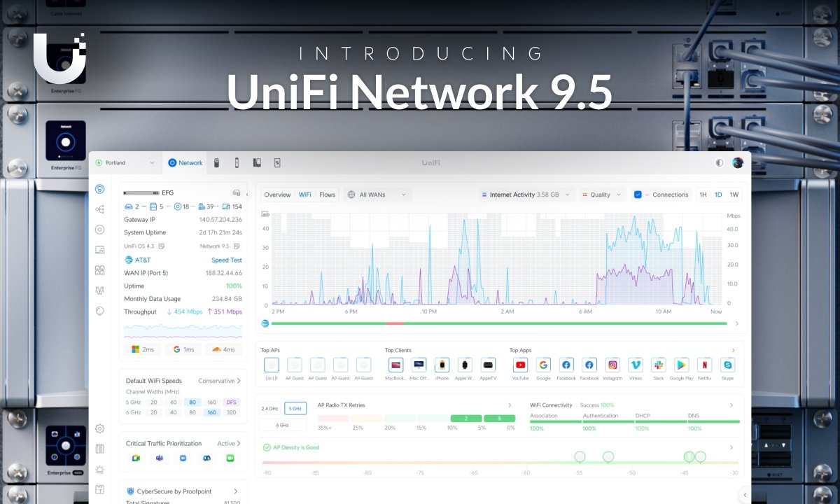Expand the WiFi Connectivity chevron
840x504 pixels.
(x=731, y=405)
